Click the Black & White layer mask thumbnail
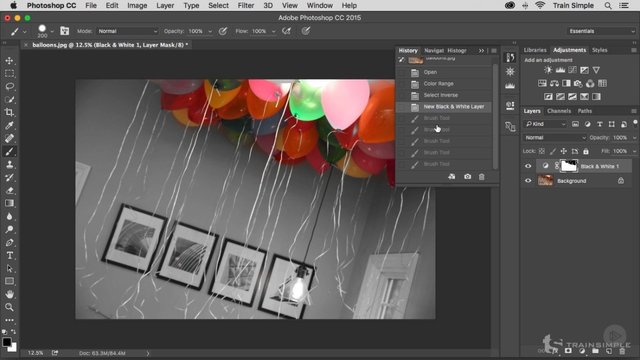This screenshot has width=640, height=360. [x=569, y=166]
